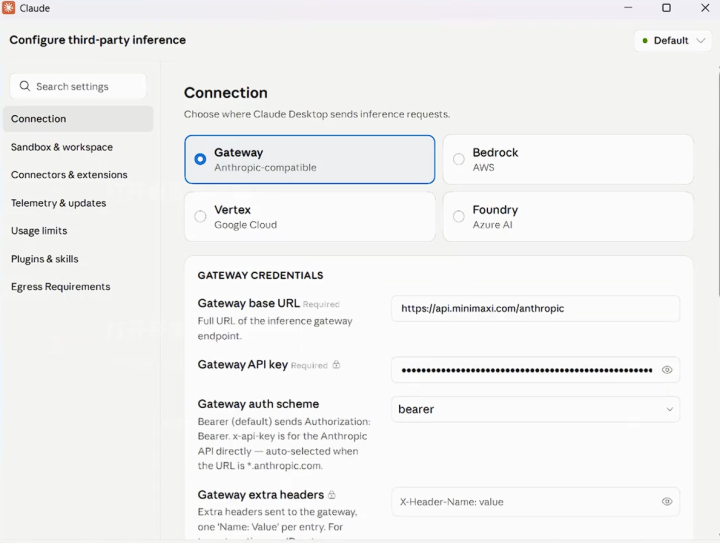Click the Connection page heading
Screen dimensions: 720x543
(x=225, y=93)
